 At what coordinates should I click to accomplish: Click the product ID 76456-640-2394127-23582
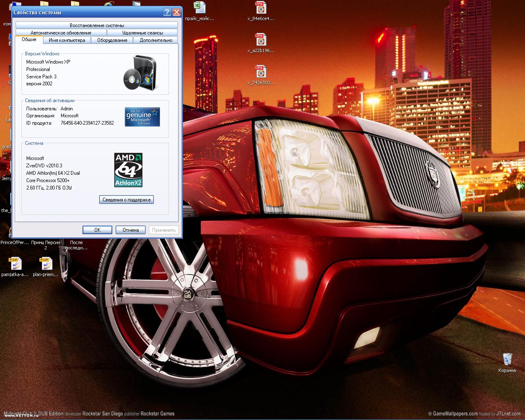(x=87, y=123)
